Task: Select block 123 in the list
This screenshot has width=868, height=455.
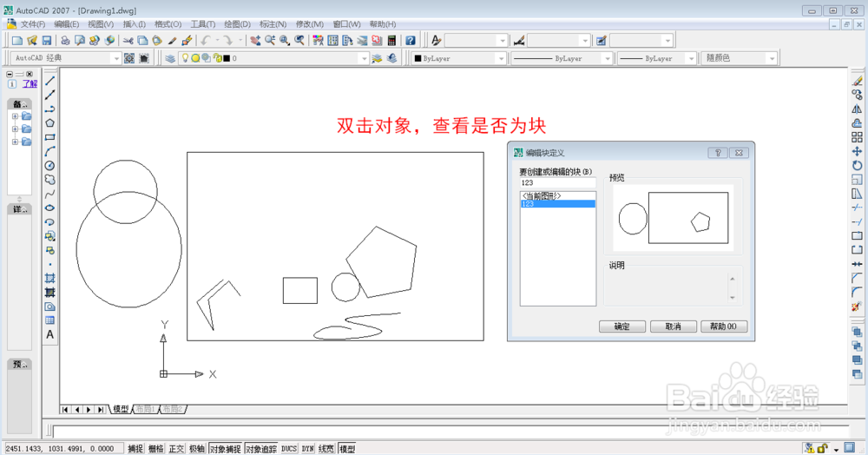Action: coord(558,204)
